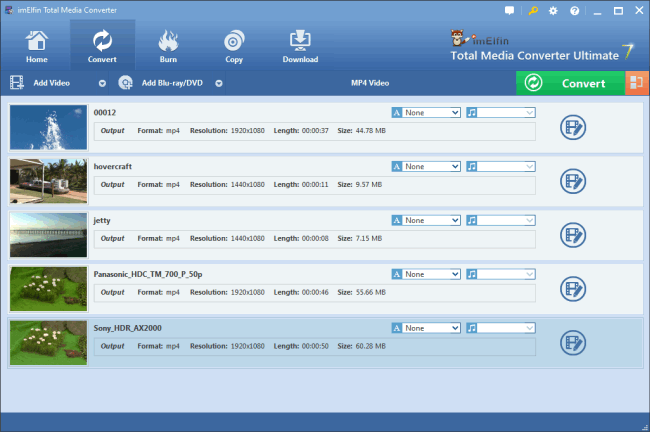Click the size value 9.57 MB
The width and height of the screenshot is (650, 432).
[x=369, y=184]
